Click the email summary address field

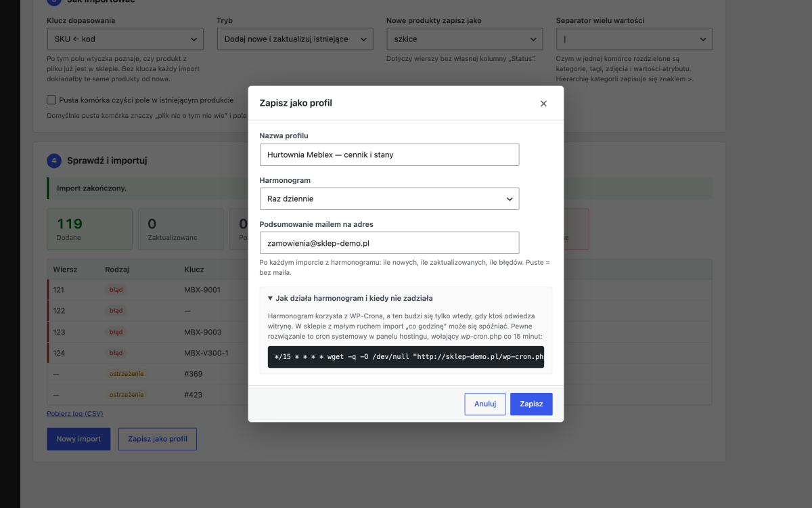click(x=389, y=242)
